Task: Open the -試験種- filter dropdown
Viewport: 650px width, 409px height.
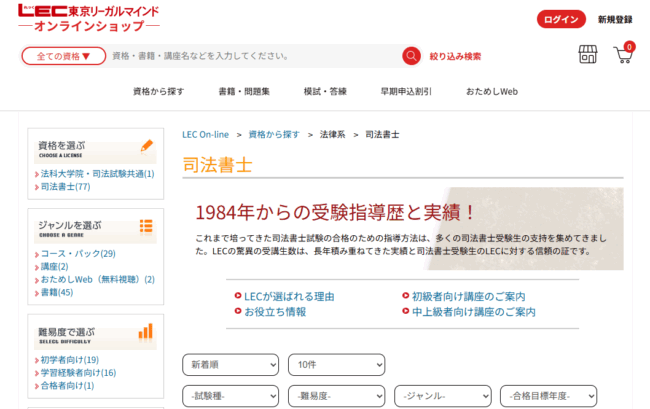Action: [x=230, y=396]
